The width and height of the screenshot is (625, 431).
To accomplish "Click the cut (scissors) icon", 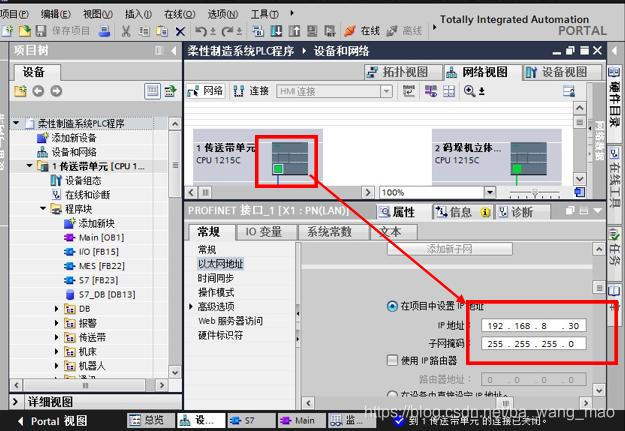I will click(x=126, y=31).
